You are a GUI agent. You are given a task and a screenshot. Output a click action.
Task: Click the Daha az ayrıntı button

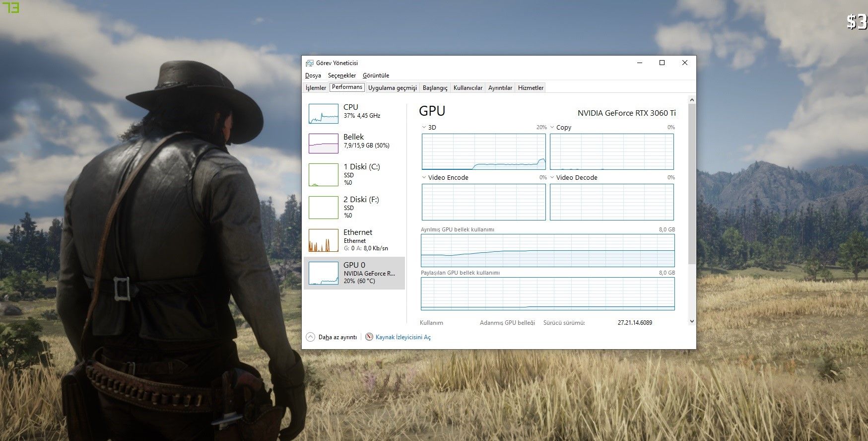[332, 337]
